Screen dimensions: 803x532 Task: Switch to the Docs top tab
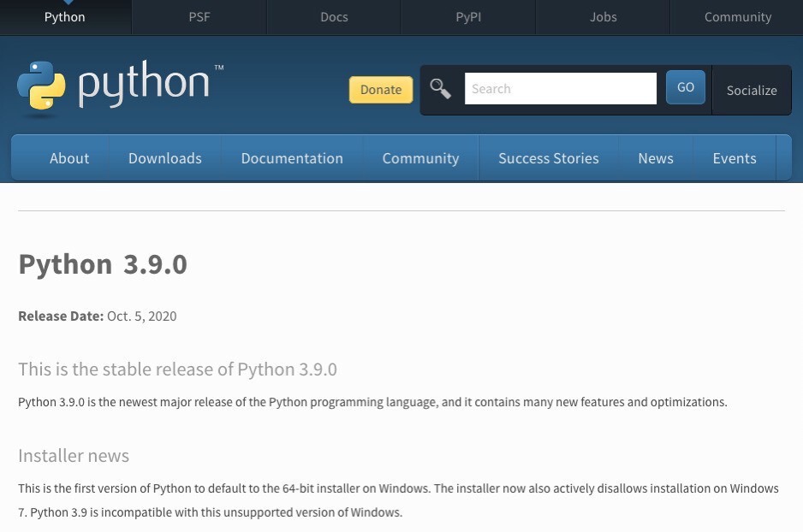point(334,17)
